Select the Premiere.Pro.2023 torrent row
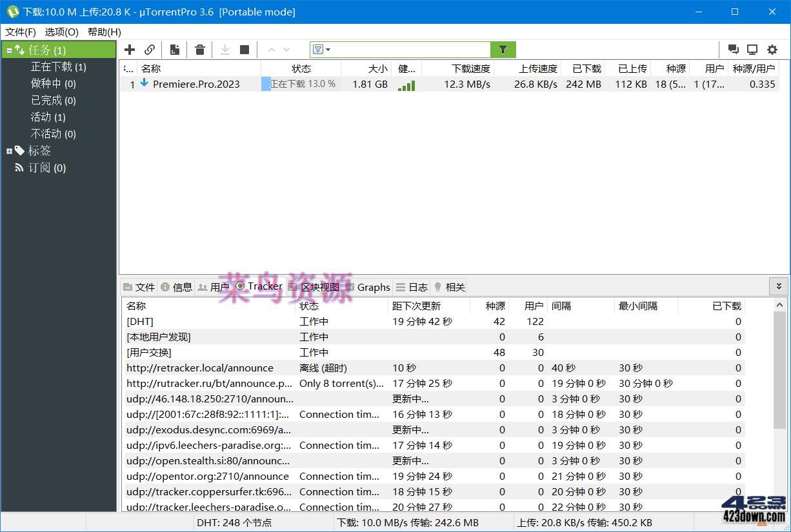Screen dimensions: 791x532 (x=200, y=84)
